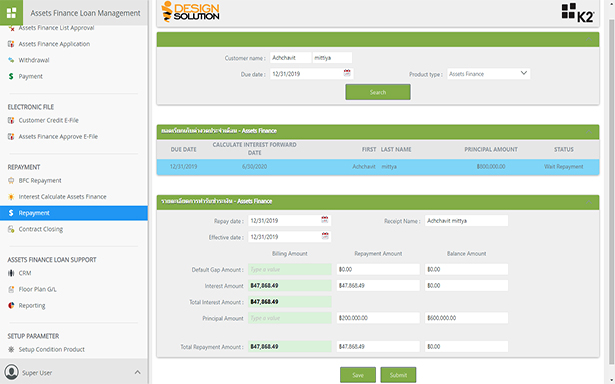Click the Save button
615x384 pixels.
click(x=358, y=375)
